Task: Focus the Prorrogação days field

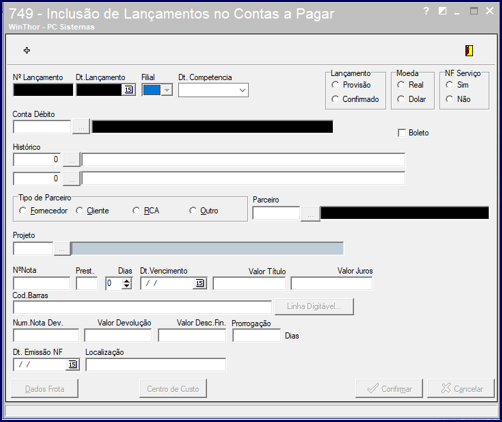Action: [x=257, y=335]
